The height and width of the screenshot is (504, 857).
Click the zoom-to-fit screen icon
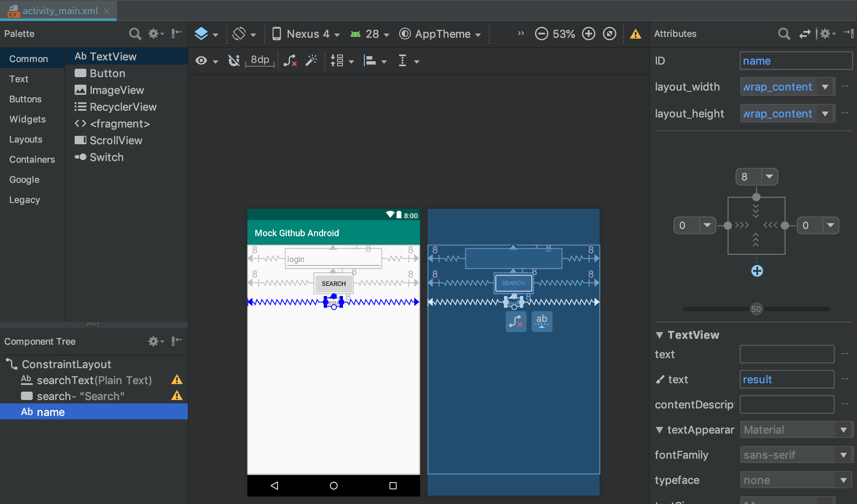(610, 34)
